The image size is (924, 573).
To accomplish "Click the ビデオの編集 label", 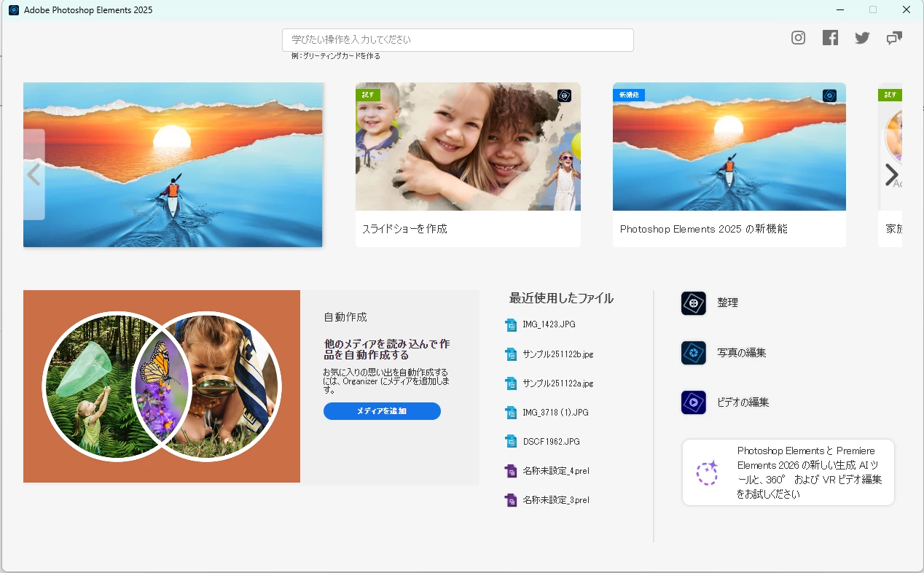I will [743, 402].
